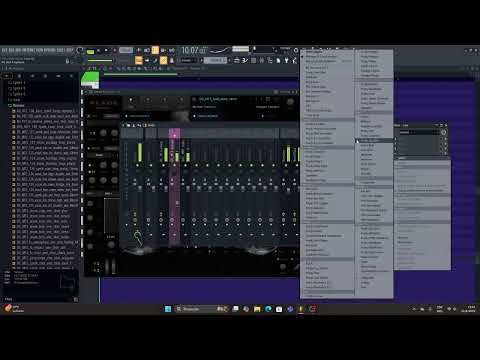Viewport: 480px width, 360px height.
Task: Click the circular icon at the right end of the top toolbar row
Action: (296, 50)
